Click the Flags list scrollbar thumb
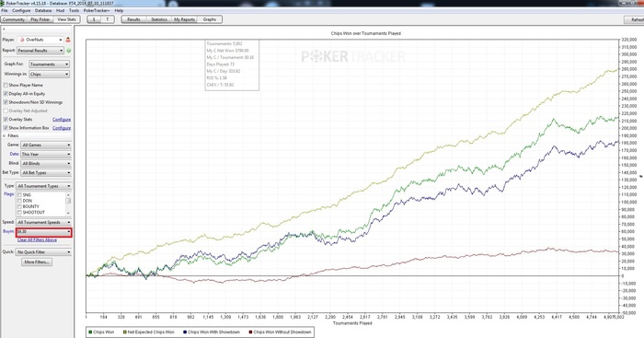This screenshot has height=338, width=644. point(68,201)
